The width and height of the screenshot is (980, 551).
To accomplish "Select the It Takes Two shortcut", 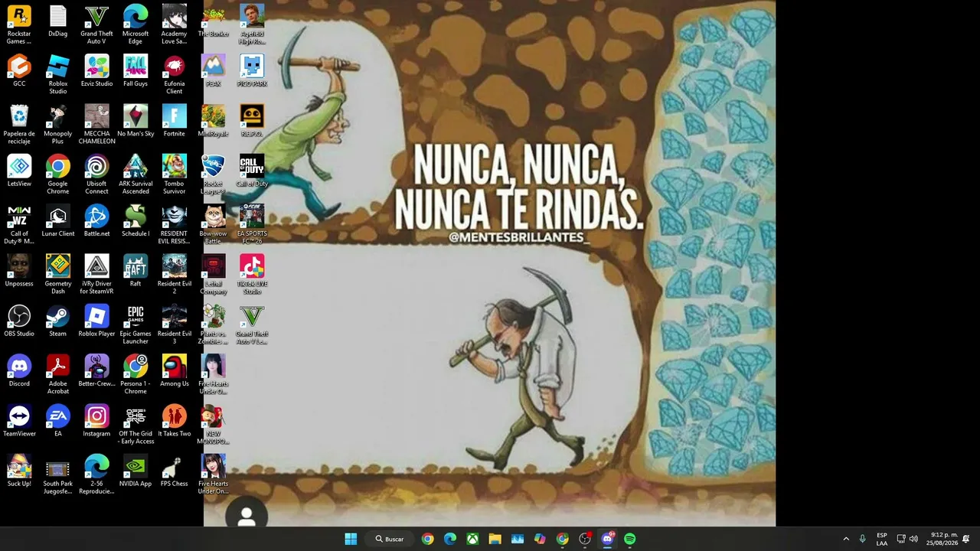I will [x=175, y=421].
